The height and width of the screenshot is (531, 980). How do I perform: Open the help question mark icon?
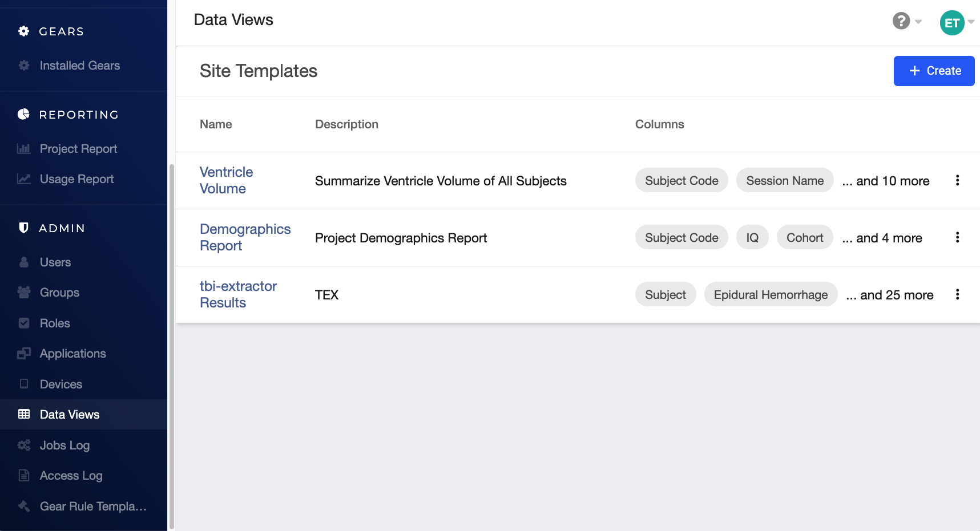(x=901, y=21)
